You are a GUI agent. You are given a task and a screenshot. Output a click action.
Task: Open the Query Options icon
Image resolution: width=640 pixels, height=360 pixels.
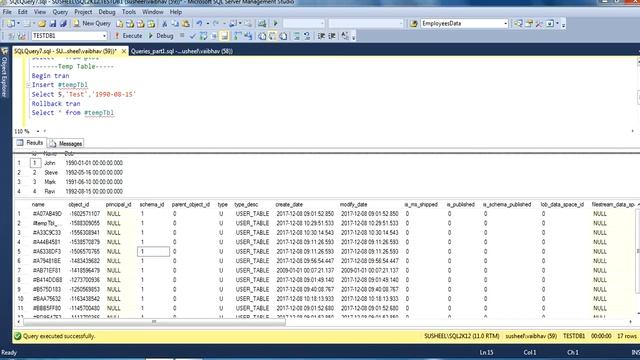click(213, 36)
